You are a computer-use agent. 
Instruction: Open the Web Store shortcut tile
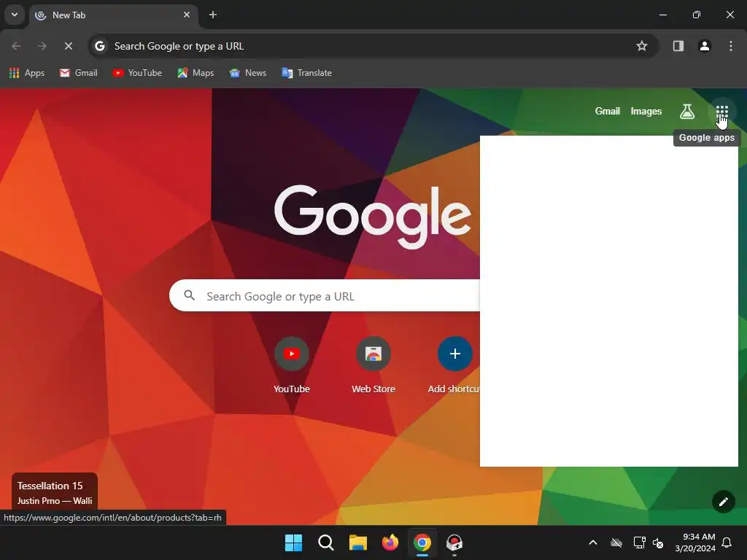pyautogui.click(x=373, y=365)
